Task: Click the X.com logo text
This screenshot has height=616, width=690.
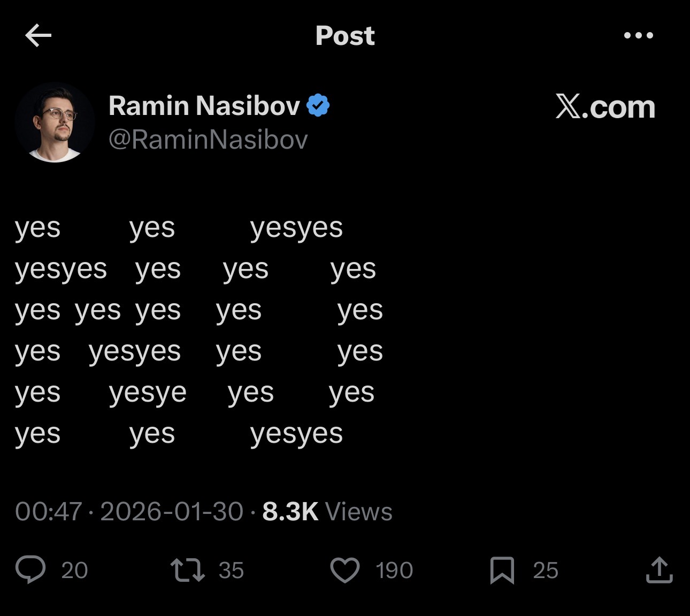Action: (x=605, y=107)
